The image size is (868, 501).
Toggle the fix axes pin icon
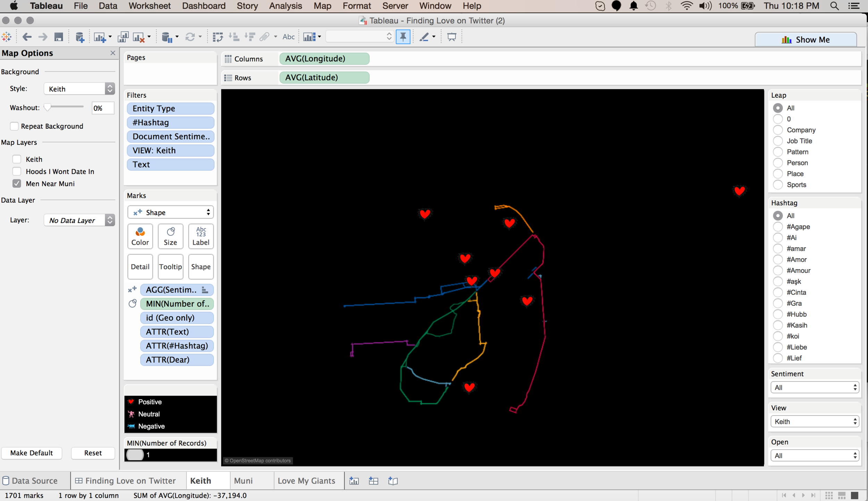point(403,37)
